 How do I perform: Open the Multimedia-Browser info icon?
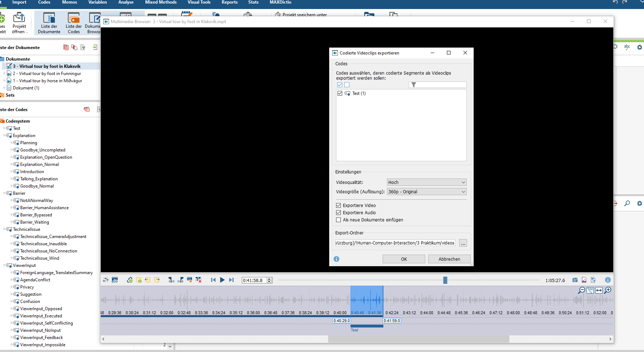(x=608, y=280)
